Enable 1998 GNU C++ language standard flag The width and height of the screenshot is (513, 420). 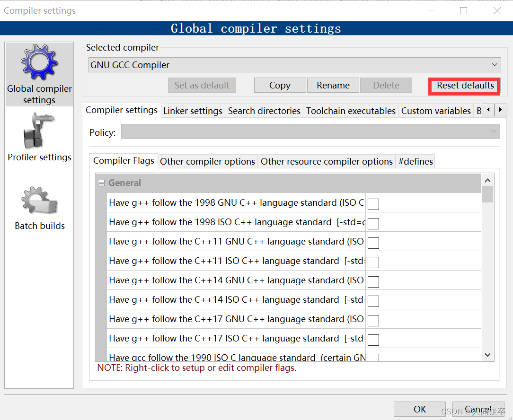pyautogui.click(x=373, y=204)
